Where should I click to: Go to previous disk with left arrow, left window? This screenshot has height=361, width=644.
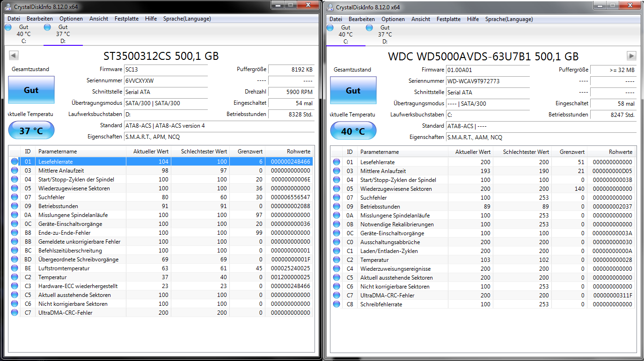coord(14,56)
